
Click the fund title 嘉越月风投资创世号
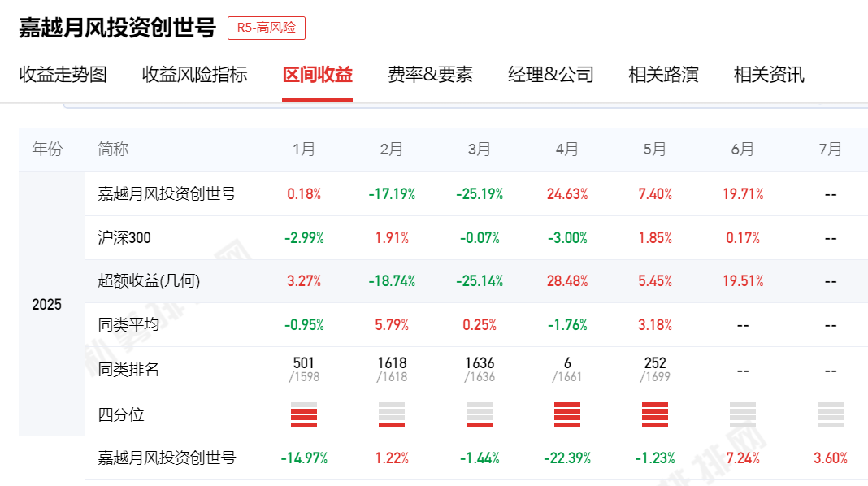[117, 28]
